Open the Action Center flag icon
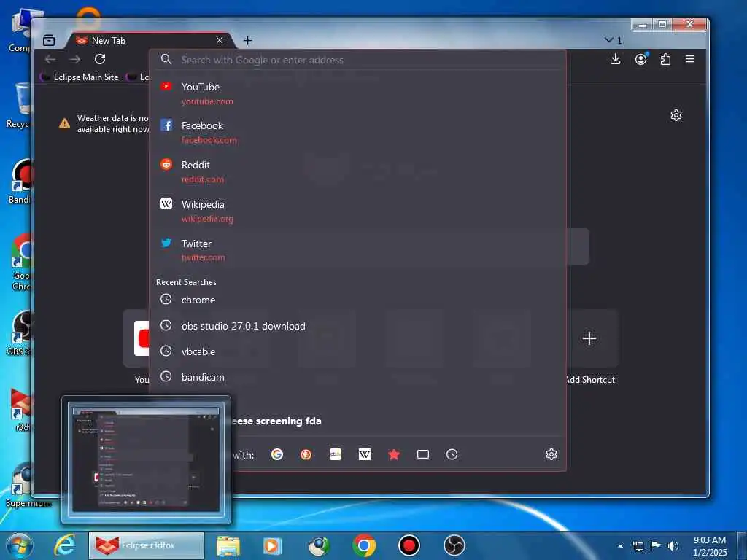Screen dimensions: 747x560 [656, 545]
